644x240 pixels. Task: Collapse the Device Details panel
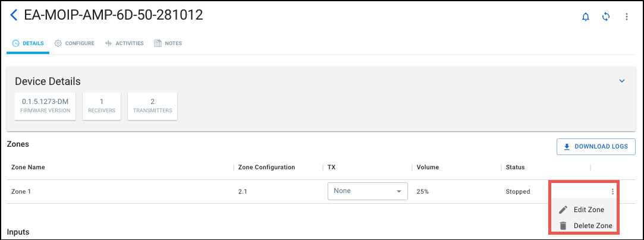point(622,81)
